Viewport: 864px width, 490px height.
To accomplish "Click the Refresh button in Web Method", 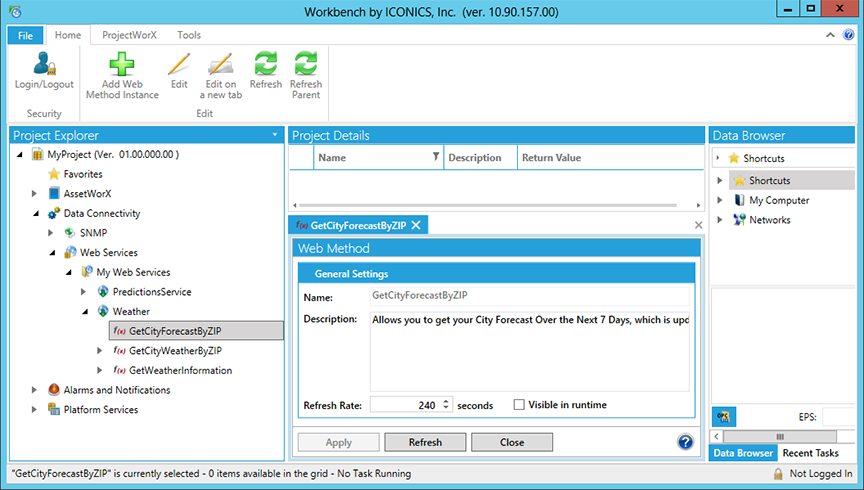I will click(425, 442).
